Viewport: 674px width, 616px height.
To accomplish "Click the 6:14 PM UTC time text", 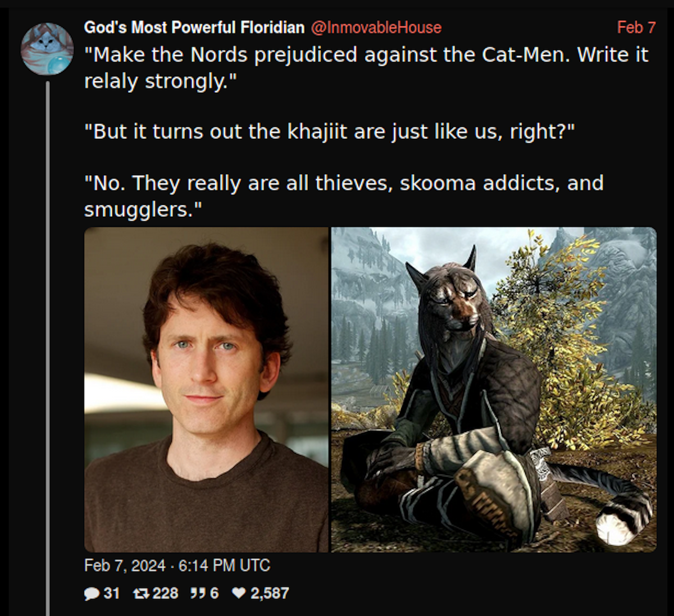I will (224, 565).
